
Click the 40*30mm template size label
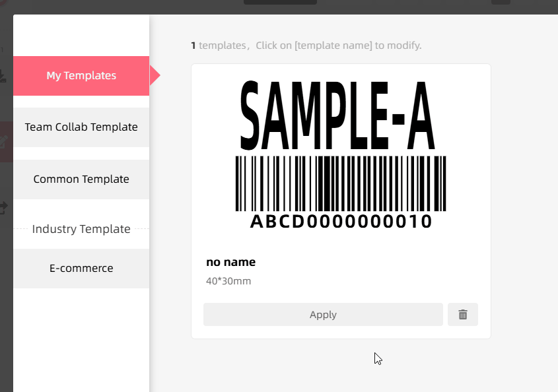(x=228, y=281)
